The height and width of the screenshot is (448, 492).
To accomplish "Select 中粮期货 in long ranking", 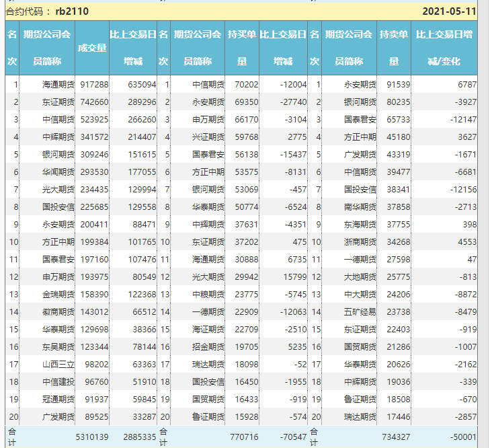I will (x=208, y=295).
